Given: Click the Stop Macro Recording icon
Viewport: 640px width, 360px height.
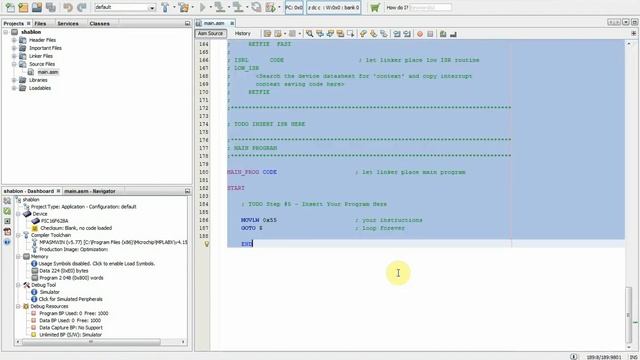Looking at the screenshot, I should [430, 34].
